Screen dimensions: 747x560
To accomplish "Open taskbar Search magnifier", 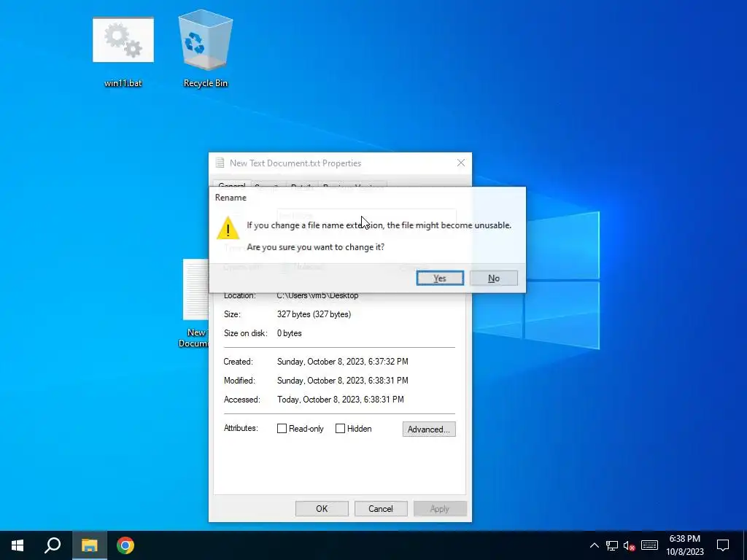I will click(53, 545).
